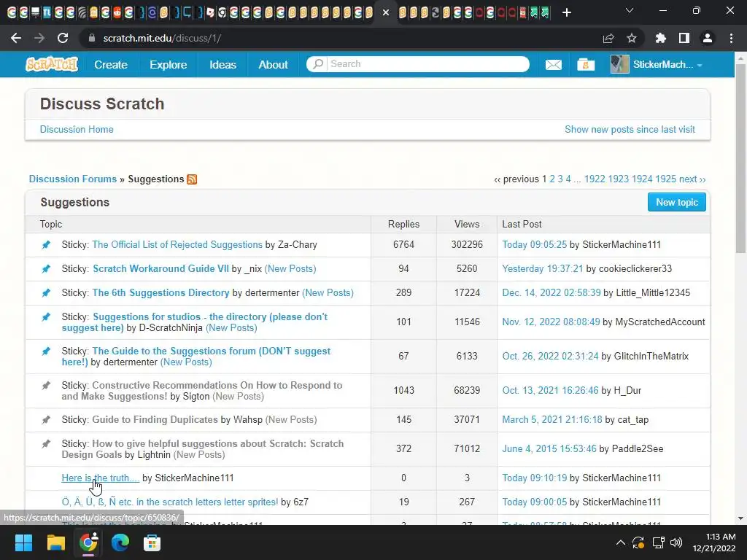Screen dimensions: 747x560
Task: Click pin icon beside The 6th Suggestions Directory
Action: pos(46,292)
